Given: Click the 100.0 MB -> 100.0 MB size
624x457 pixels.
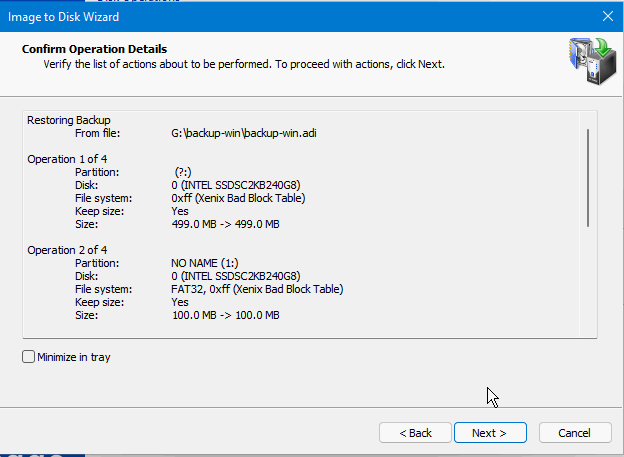Looking at the screenshot, I should [x=226, y=315].
